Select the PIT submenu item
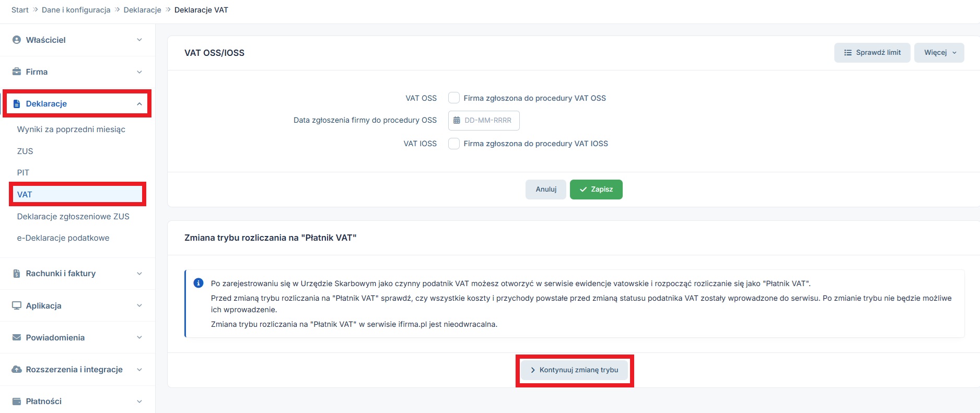The image size is (980, 413). click(x=23, y=172)
